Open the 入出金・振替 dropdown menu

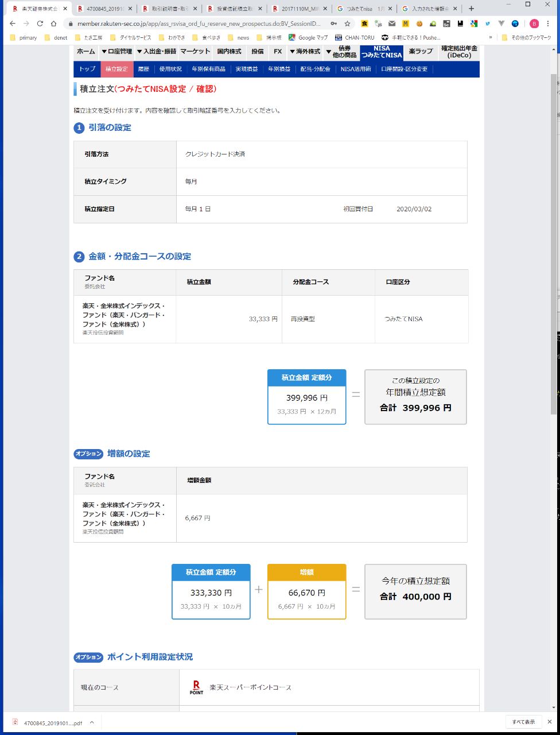(x=156, y=51)
